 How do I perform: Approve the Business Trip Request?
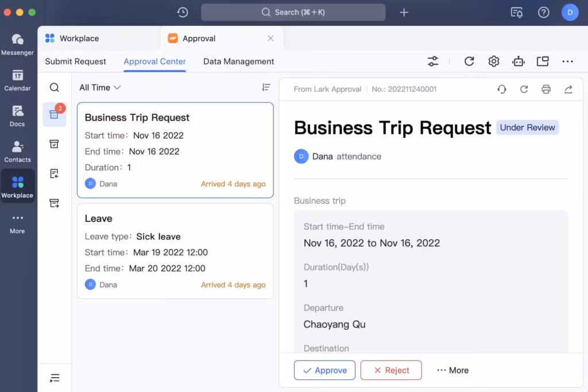(x=324, y=370)
